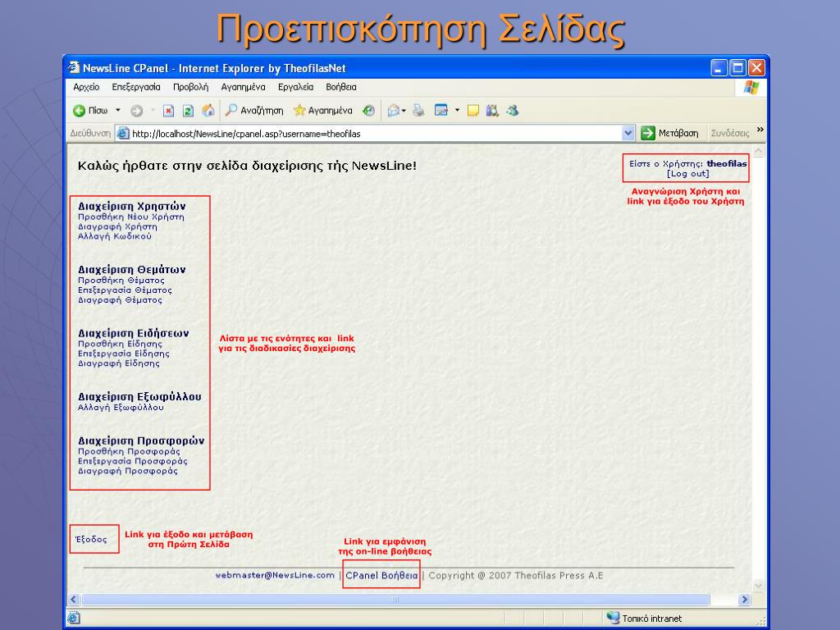Click the horizontal scrollbar thumb

[x=395, y=600]
